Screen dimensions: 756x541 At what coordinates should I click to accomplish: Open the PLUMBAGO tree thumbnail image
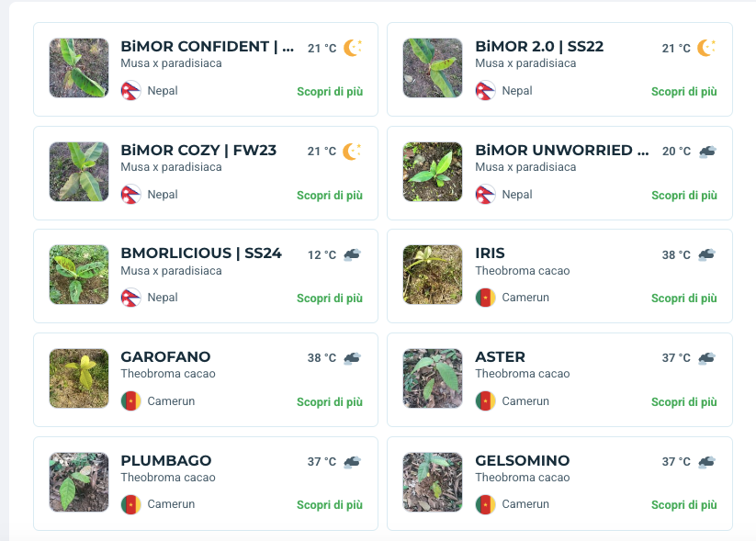(x=79, y=481)
